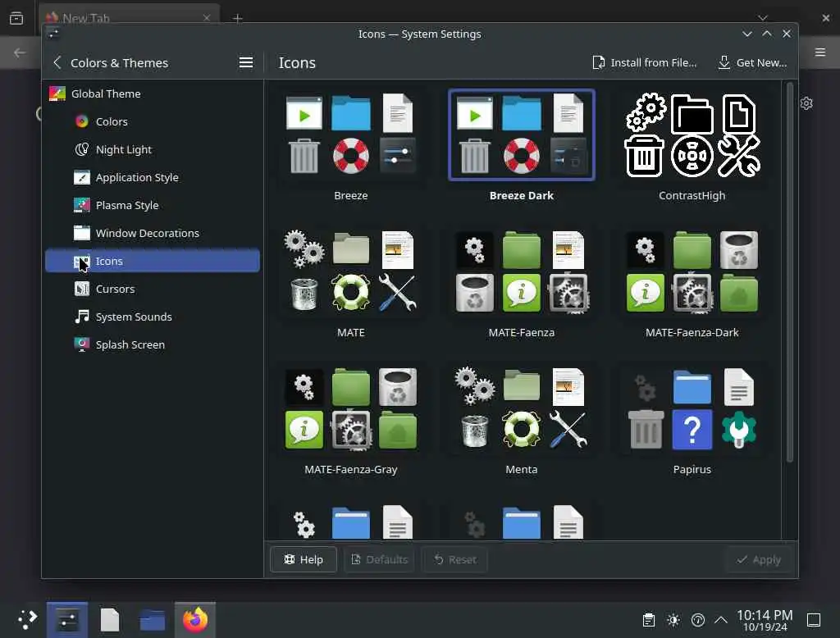Open the KDE application launcher
Viewport: 840px width, 638px height.
27,620
